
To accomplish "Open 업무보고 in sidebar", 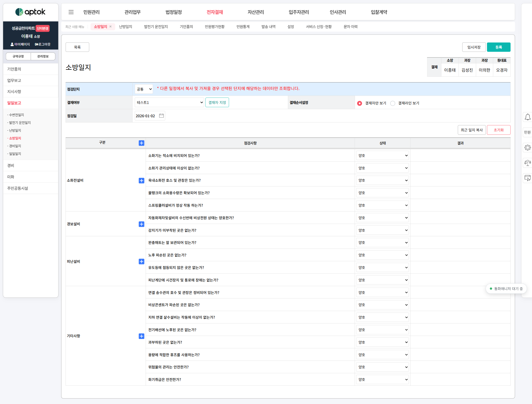I will click(31, 81).
